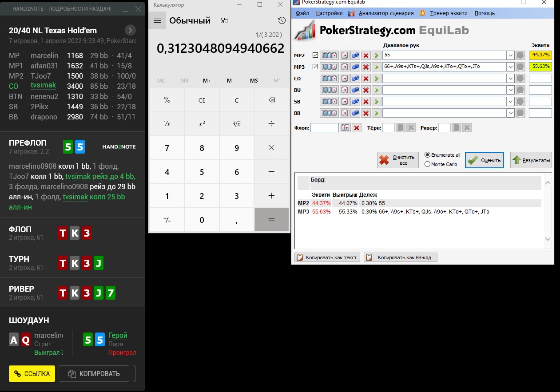This screenshot has width=560, height=392.
Task: Click the 1/x reciprocal key in Calculator
Action: point(167,124)
